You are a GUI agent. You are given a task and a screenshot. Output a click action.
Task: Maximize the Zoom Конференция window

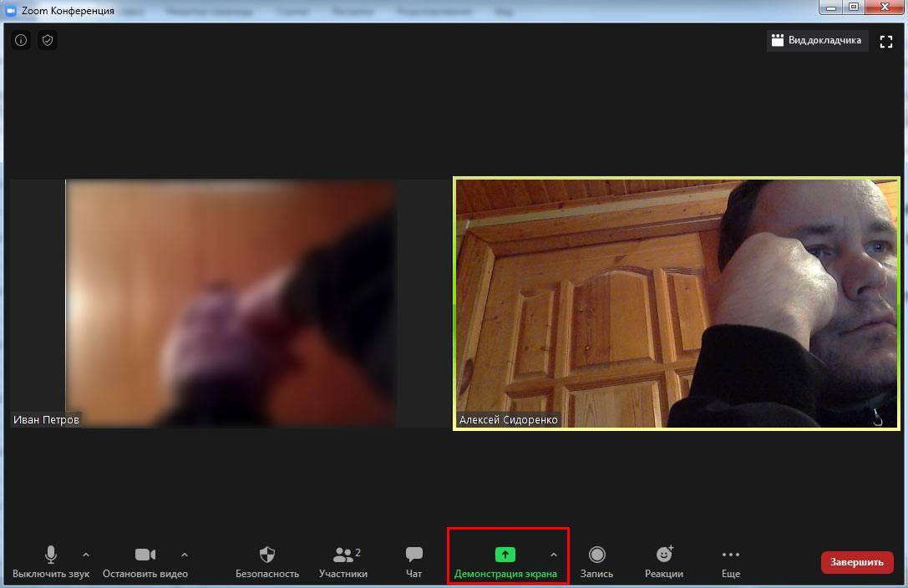click(854, 8)
